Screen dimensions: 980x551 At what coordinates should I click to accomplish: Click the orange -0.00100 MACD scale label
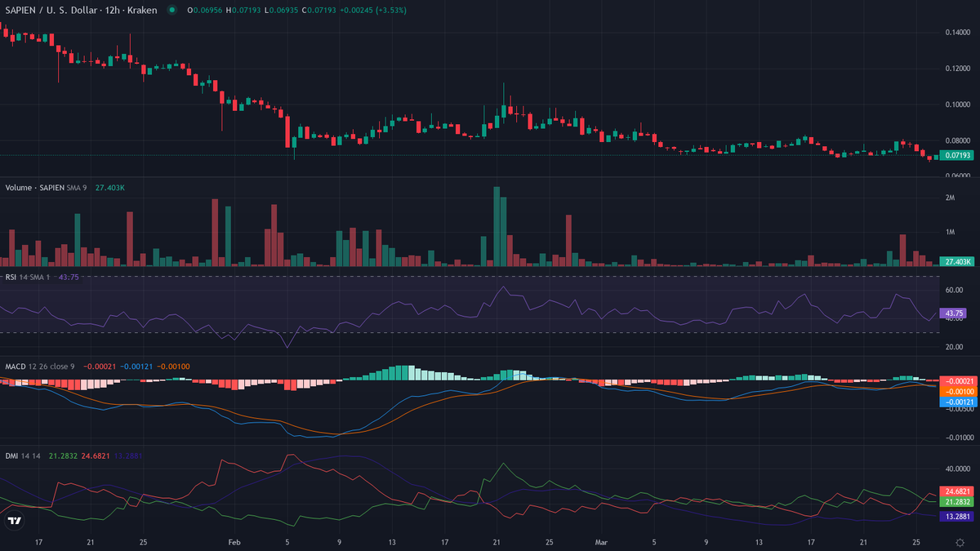pos(957,392)
